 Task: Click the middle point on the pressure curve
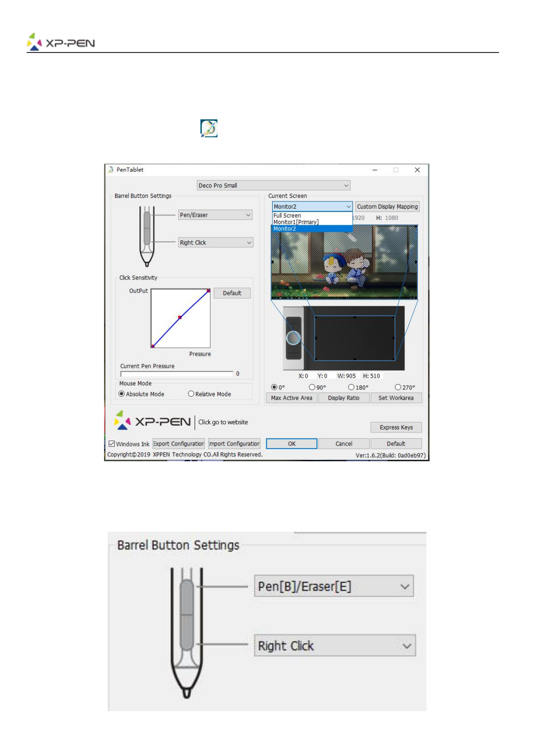(x=180, y=317)
